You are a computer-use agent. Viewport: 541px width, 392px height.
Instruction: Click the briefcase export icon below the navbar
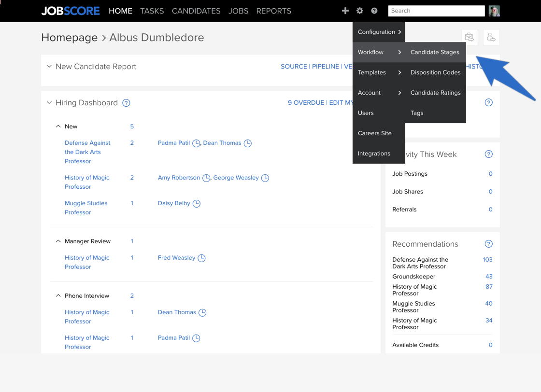tap(469, 37)
